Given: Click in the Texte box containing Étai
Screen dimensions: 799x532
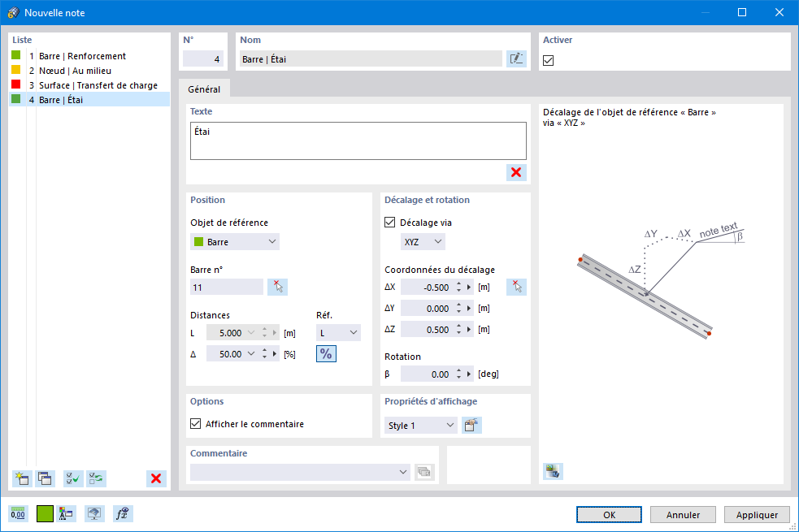Looking at the screenshot, I should tap(358, 141).
